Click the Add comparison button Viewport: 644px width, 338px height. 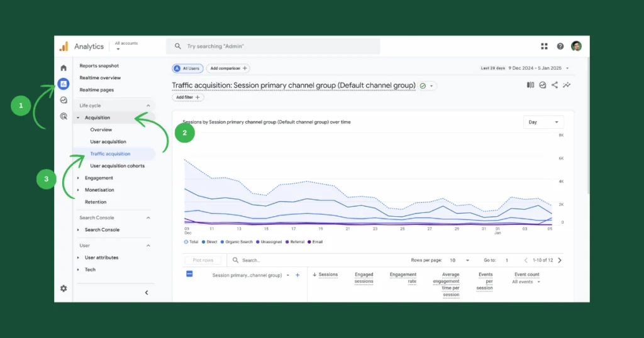228,68
